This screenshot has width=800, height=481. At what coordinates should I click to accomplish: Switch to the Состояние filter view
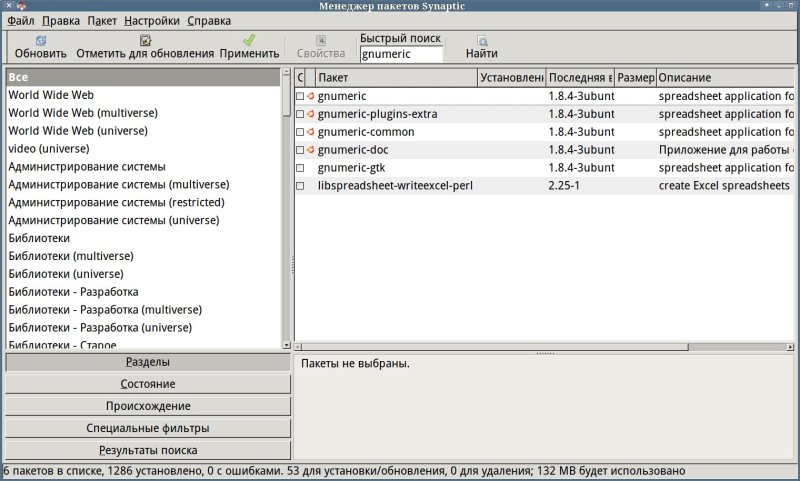click(x=148, y=384)
